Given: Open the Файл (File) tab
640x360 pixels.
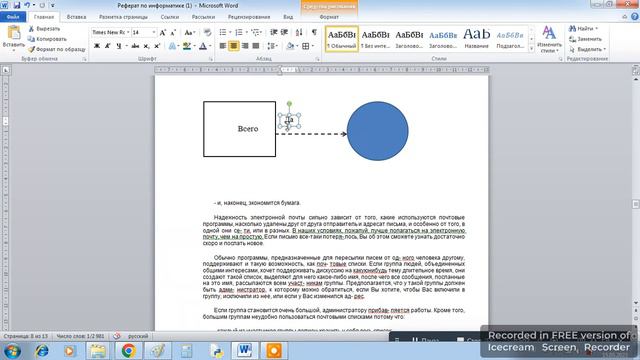Looking at the screenshot, I should 13,17.
